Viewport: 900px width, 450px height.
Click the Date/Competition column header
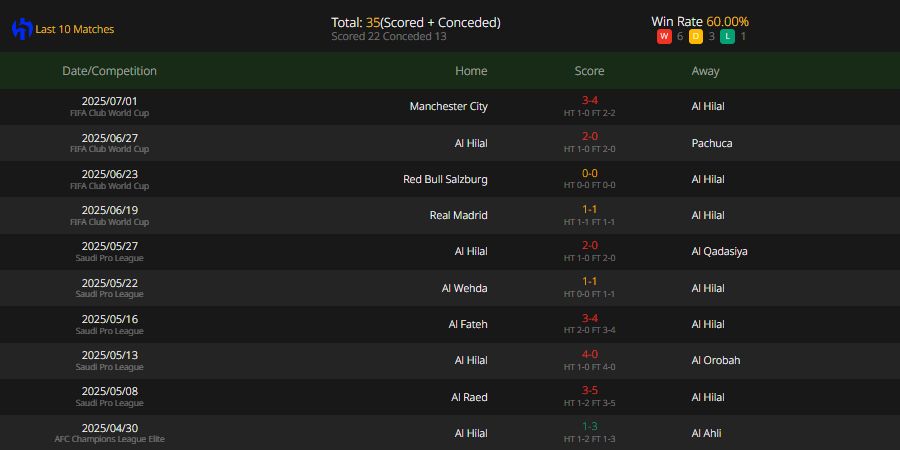pyautogui.click(x=110, y=71)
